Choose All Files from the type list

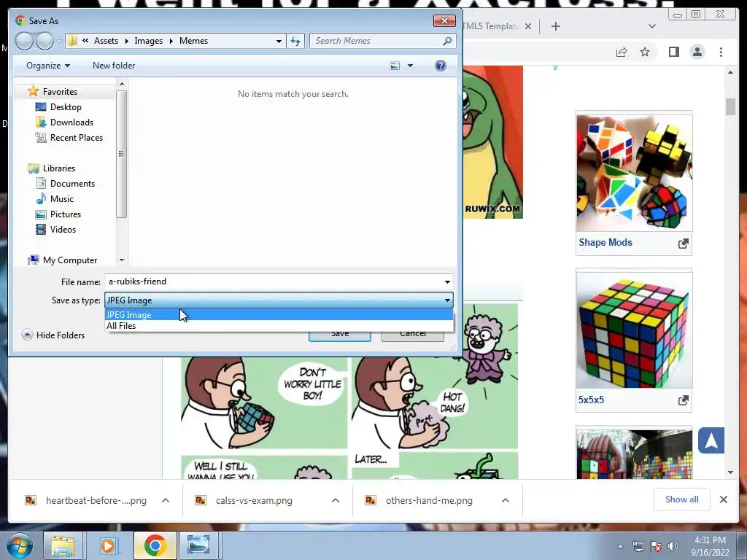[x=279, y=326]
